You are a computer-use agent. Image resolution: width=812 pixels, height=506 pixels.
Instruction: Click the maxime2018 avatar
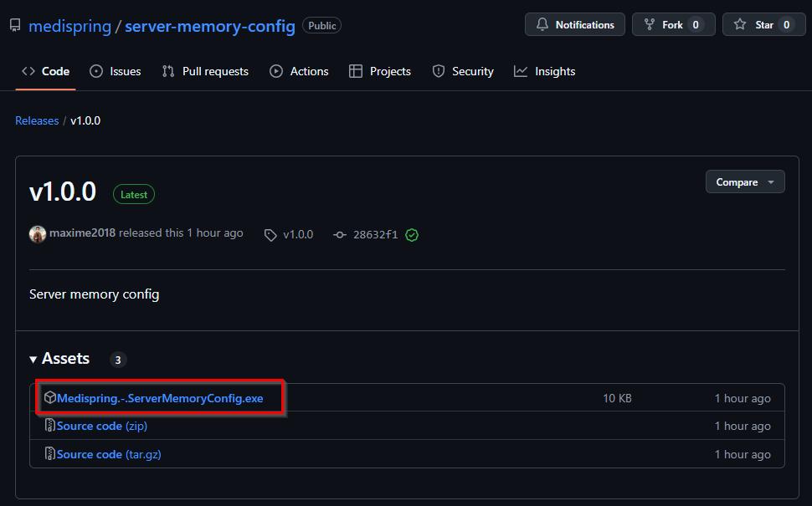pyautogui.click(x=38, y=234)
